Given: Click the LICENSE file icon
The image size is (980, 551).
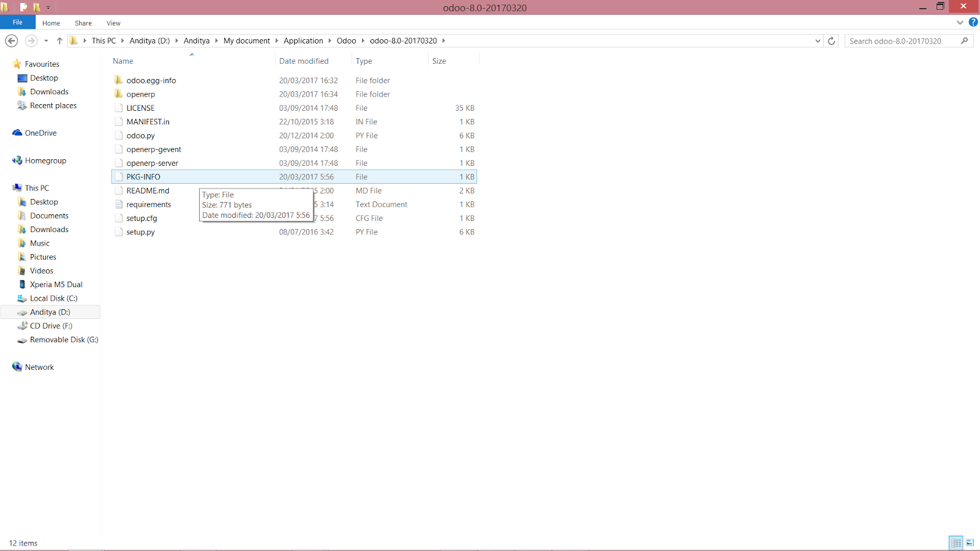Looking at the screenshot, I should tap(119, 108).
